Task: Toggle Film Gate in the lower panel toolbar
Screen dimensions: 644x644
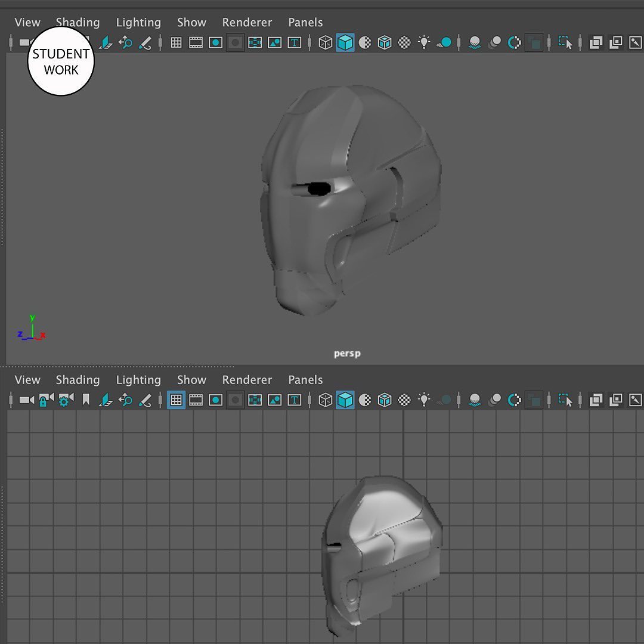Action: click(196, 400)
